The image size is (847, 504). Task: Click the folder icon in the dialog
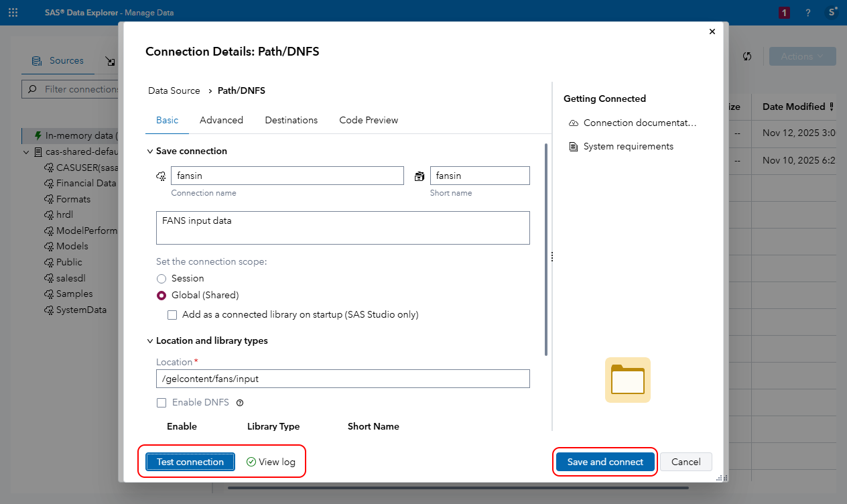[627, 380]
